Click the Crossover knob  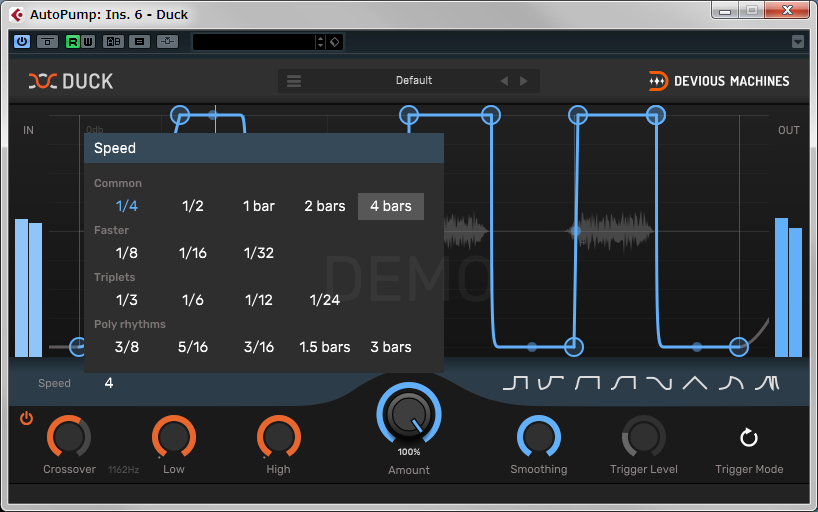[69, 437]
